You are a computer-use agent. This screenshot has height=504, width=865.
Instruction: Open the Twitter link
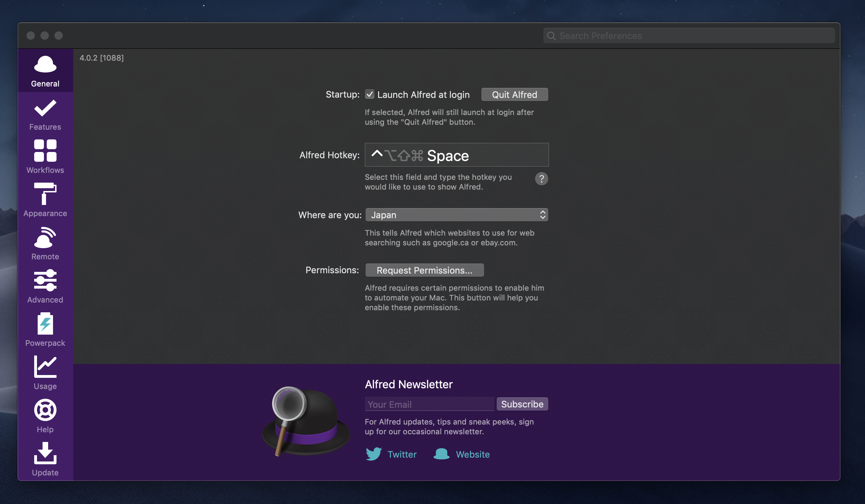402,455
